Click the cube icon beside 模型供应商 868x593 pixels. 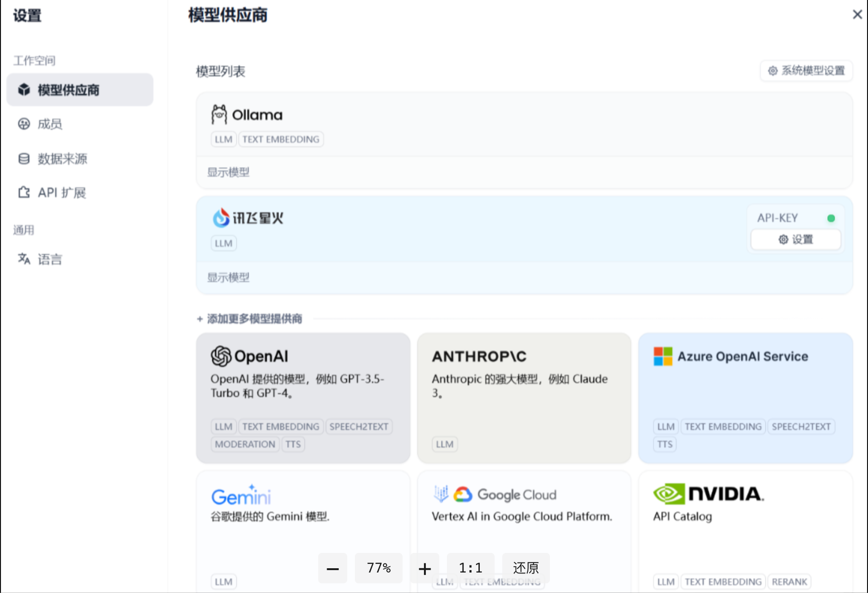click(24, 90)
